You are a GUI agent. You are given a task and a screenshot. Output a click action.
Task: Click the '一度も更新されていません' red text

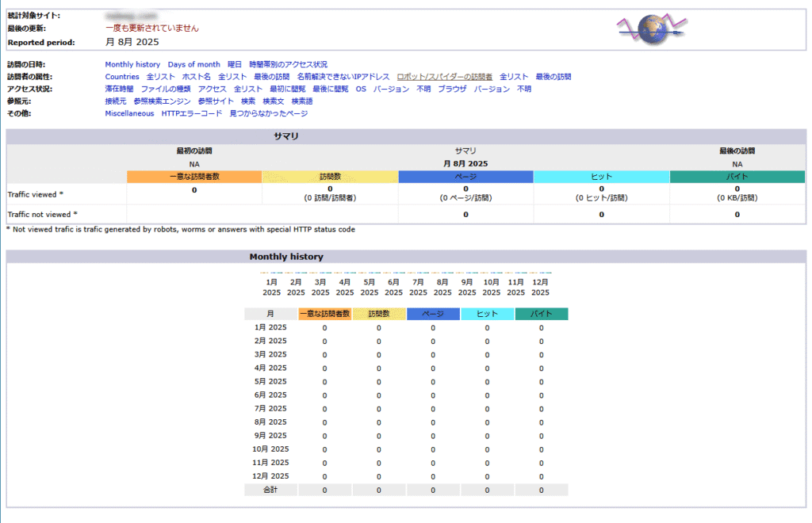point(151,29)
